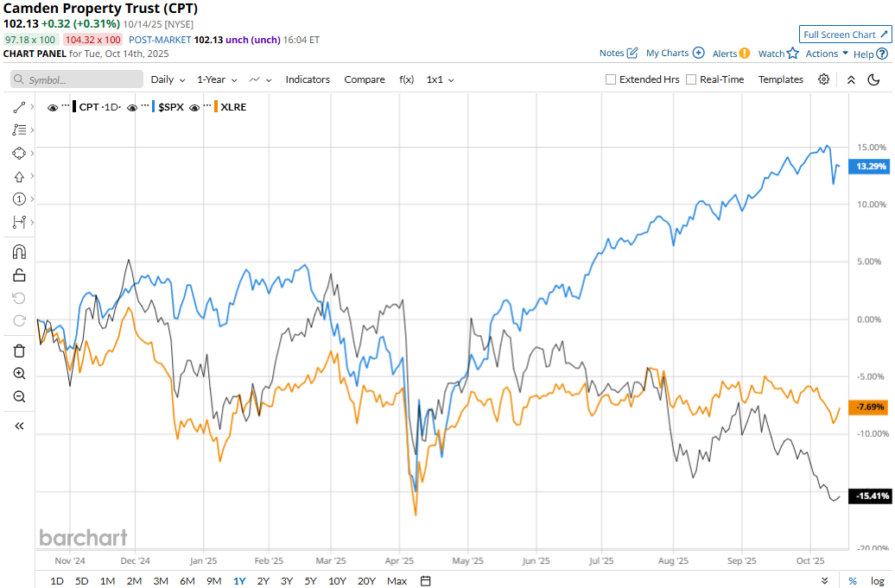Undo the last chart action
Image resolution: width=895 pixels, height=588 pixels.
click(19, 298)
